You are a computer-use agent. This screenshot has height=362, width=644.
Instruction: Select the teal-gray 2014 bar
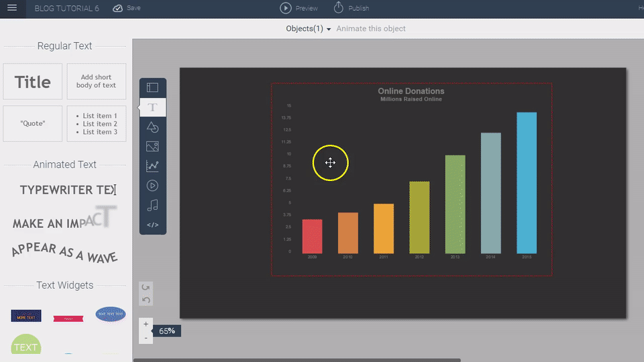[491, 193]
